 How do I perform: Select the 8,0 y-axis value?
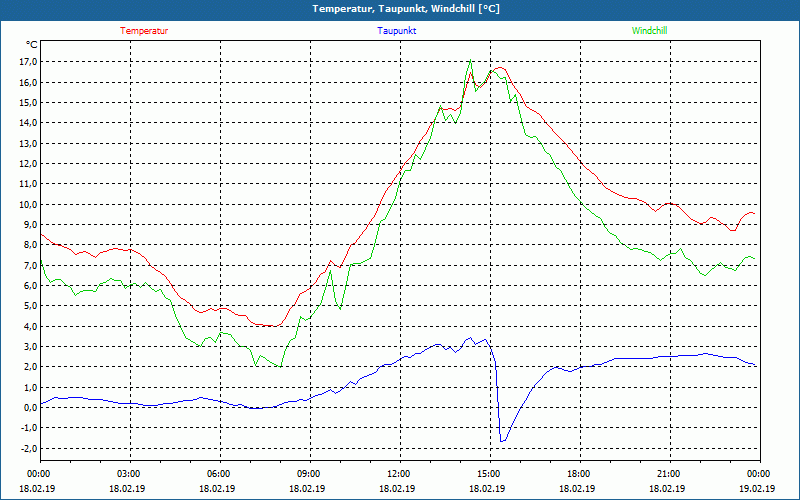(x=30, y=245)
